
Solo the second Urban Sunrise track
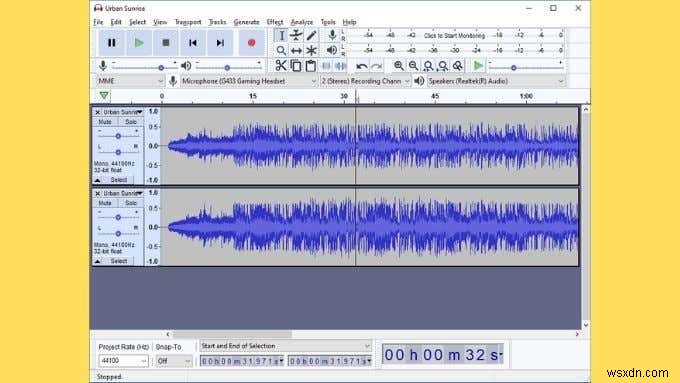tap(131, 203)
